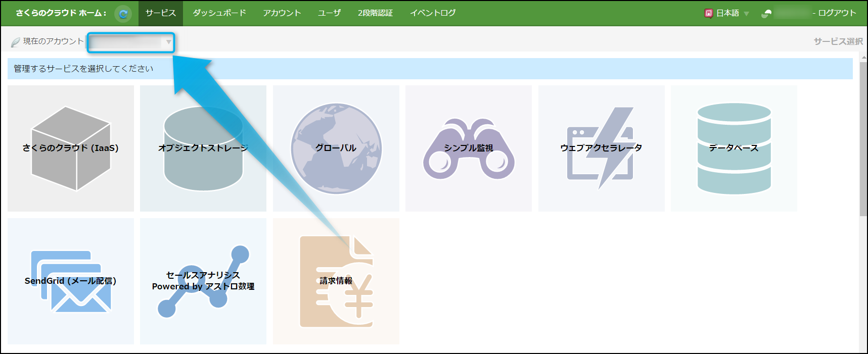
Task: Open the オブジェクトストレージ service tile
Action: click(x=203, y=148)
